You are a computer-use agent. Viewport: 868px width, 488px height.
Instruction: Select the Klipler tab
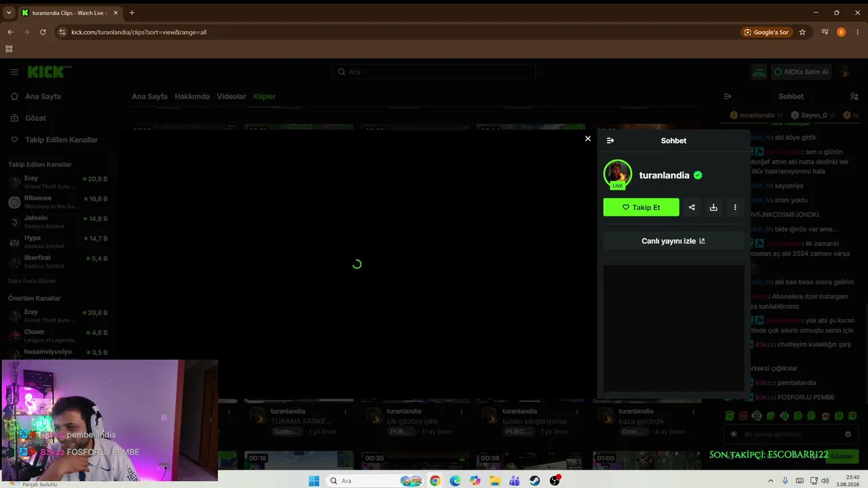[264, 96]
